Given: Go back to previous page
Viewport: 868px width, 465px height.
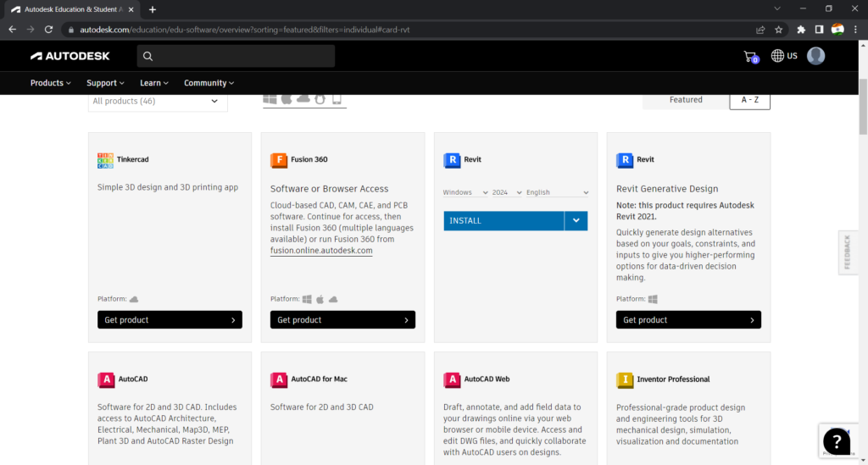Looking at the screenshot, I should [x=12, y=30].
